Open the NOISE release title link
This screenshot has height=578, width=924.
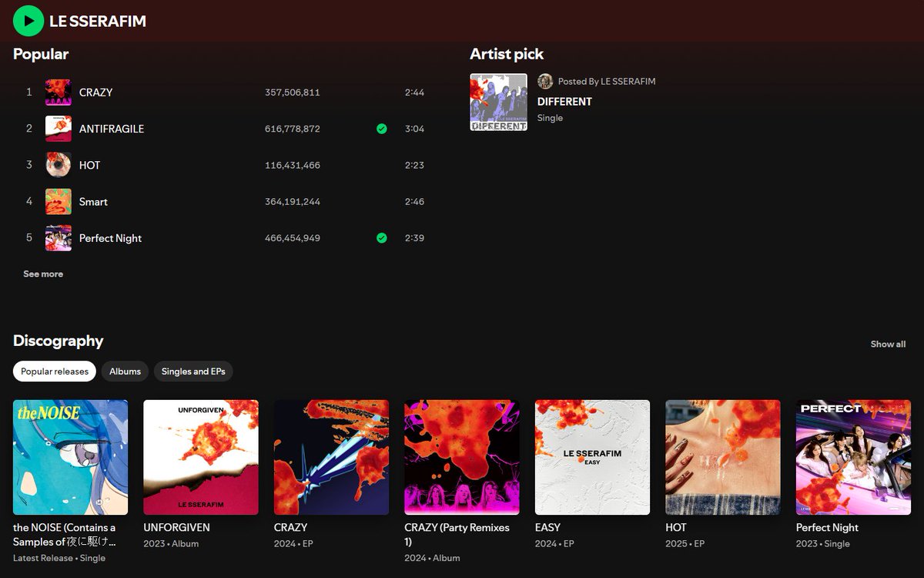tap(65, 535)
